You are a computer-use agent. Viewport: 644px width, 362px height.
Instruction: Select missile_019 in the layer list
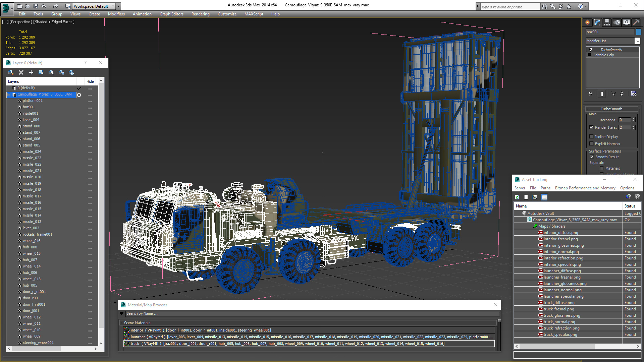32,183
